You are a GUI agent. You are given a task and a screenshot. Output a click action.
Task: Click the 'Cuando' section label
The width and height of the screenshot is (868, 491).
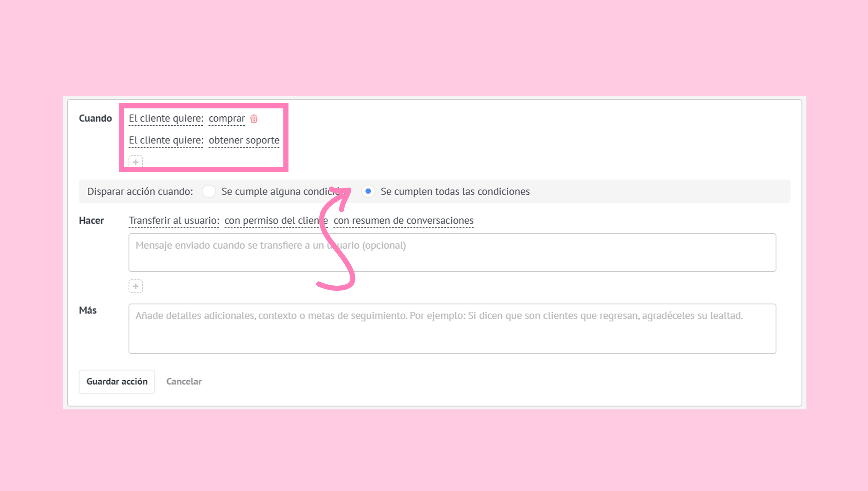[95, 118]
